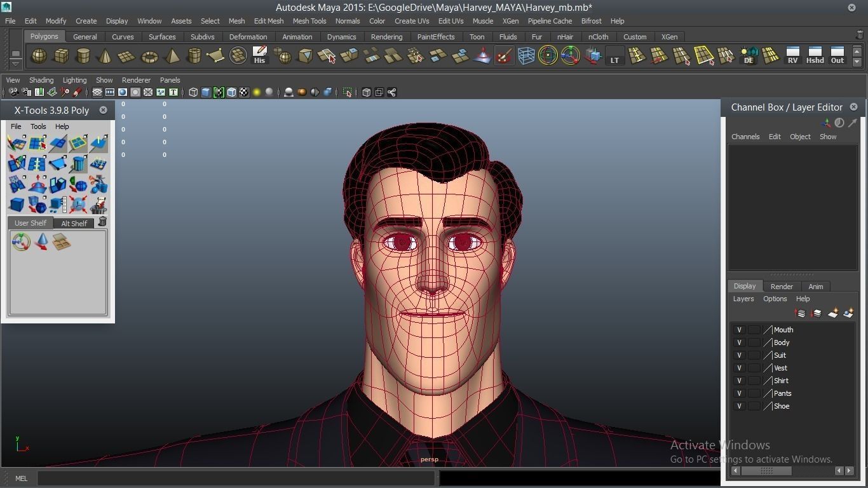Toggle visibility of the Body layer
The height and width of the screenshot is (488, 868).
click(x=739, y=342)
